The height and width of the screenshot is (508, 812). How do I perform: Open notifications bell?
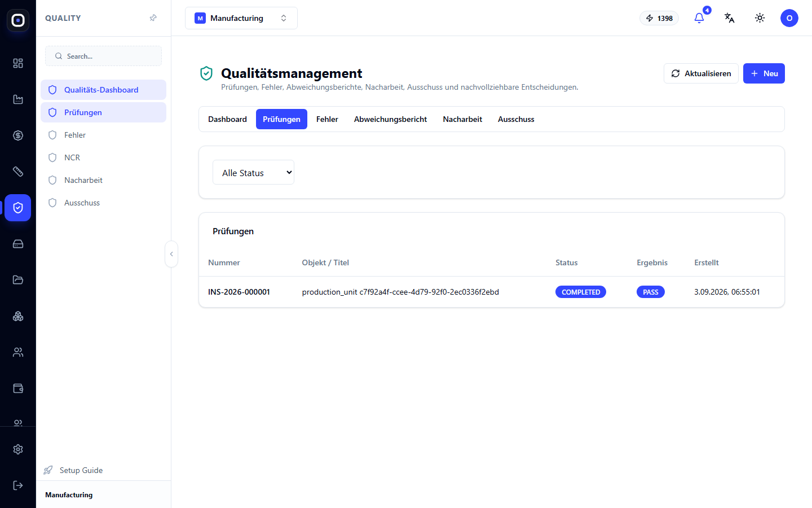tap(699, 18)
